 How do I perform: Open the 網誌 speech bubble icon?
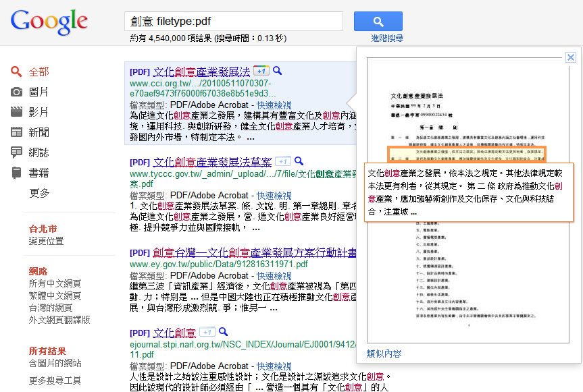[x=16, y=152]
